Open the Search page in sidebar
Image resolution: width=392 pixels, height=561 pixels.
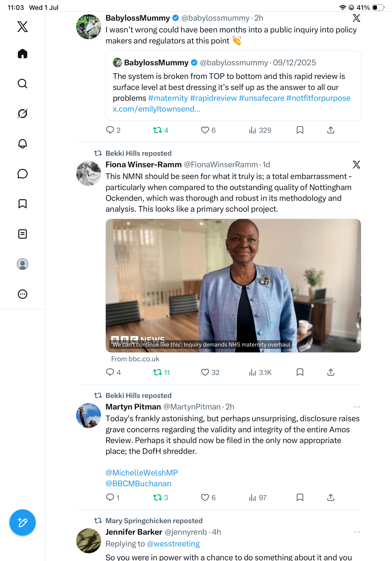[23, 84]
